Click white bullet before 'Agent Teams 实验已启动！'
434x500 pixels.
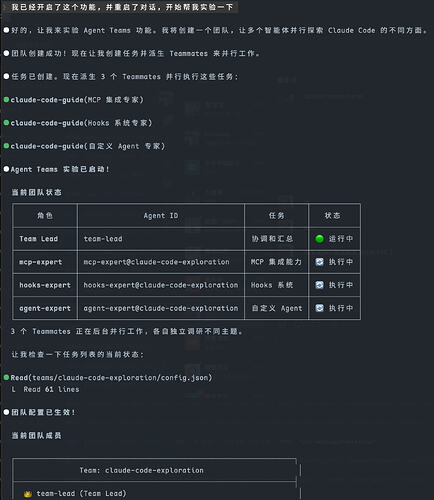6,169
